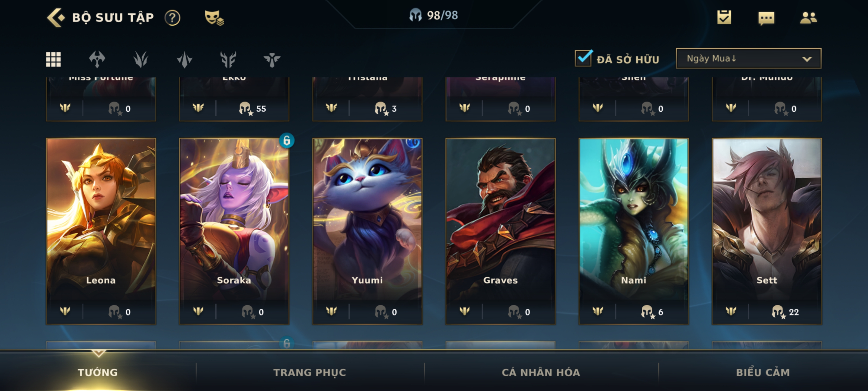Screen dimensions: 868x391
Task: Filter champions by the last role icon
Action: click(272, 59)
